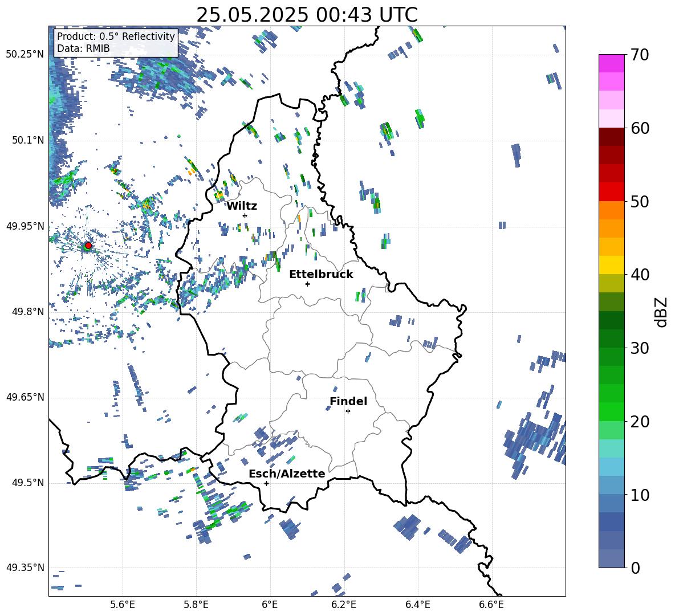675x616 pixels.
Task: Click the Findel city label
Action: point(348,401)
